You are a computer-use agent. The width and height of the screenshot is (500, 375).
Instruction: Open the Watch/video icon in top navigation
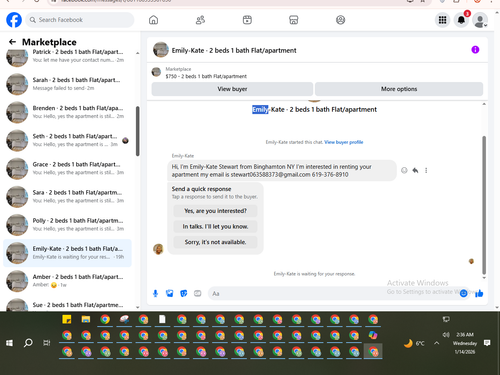pos(247,20)
